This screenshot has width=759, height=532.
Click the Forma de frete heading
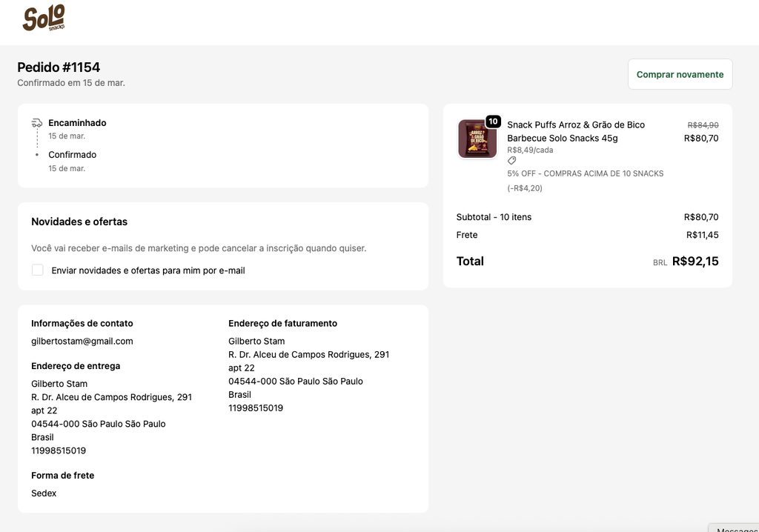pyautogui.click(x=62, y=476)
